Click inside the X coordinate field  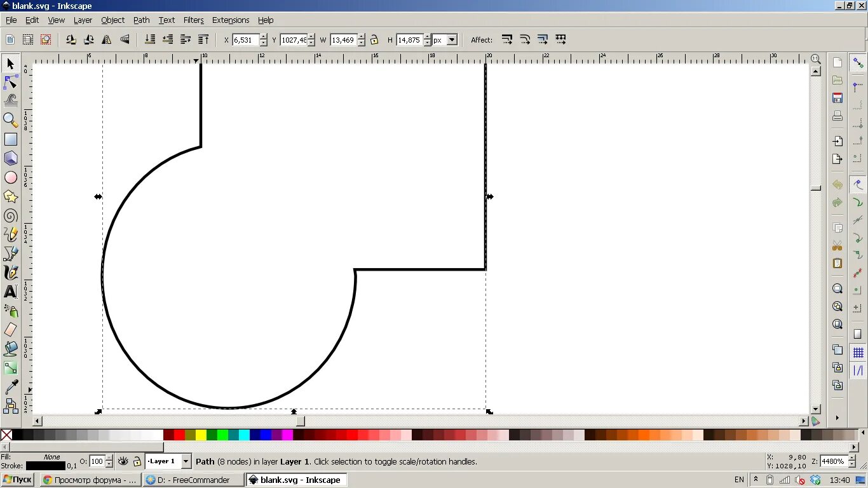click(x=247, y=39)
